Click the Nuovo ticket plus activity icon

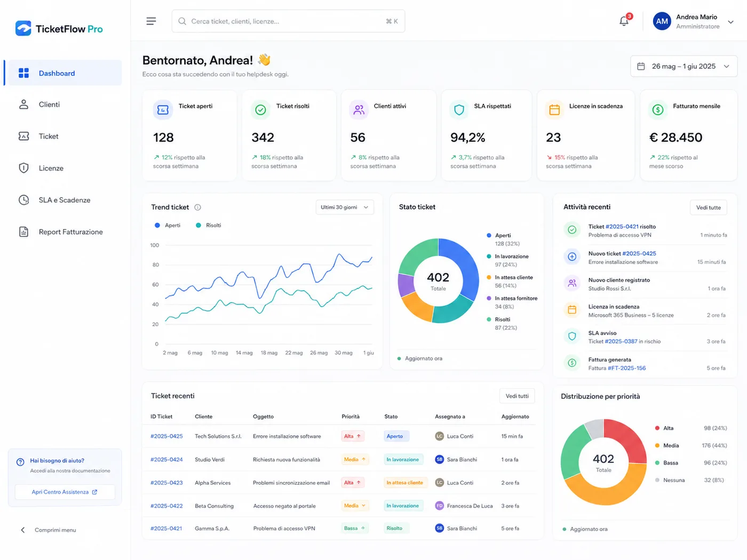(x=572, y=257)
